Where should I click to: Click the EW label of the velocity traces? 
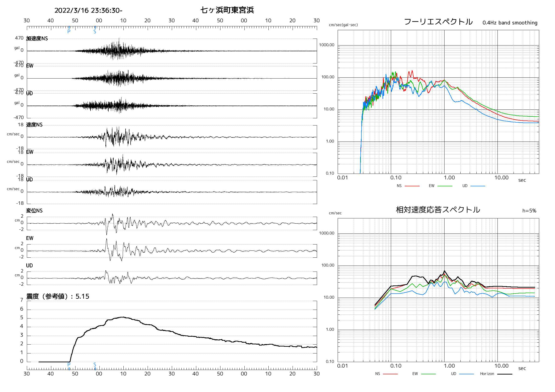[30, 152]
